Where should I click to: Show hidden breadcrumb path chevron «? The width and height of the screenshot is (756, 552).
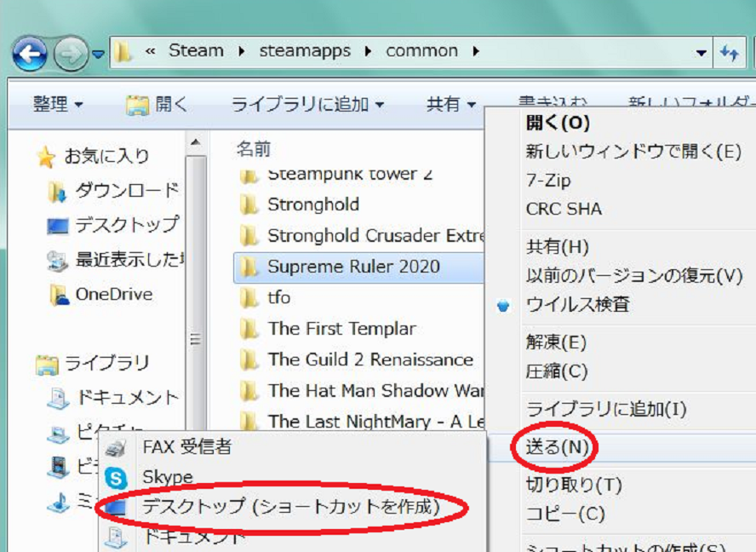click(151, 51)
